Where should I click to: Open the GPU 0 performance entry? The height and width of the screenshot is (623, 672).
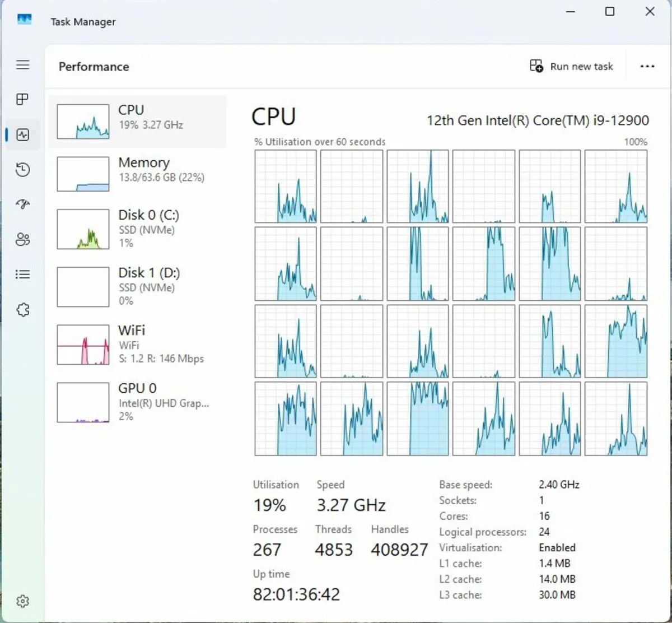[x=138, y=402]
